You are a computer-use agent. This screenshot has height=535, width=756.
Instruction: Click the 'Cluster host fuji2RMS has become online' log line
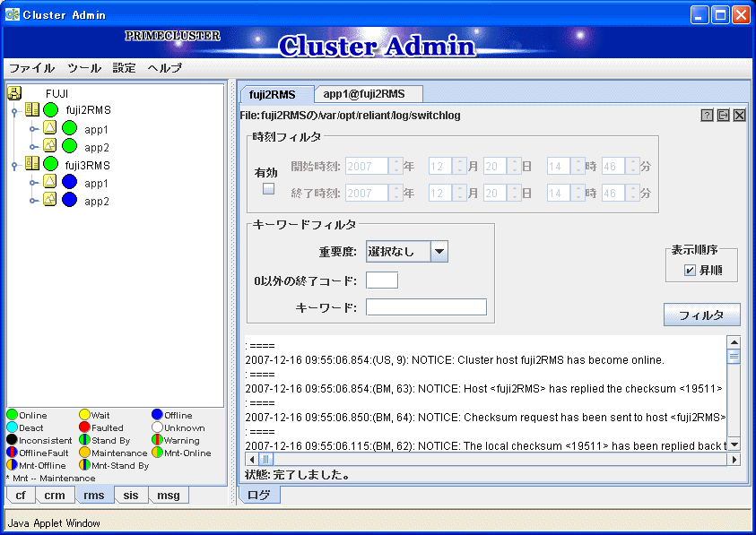(x=455, y=360)
